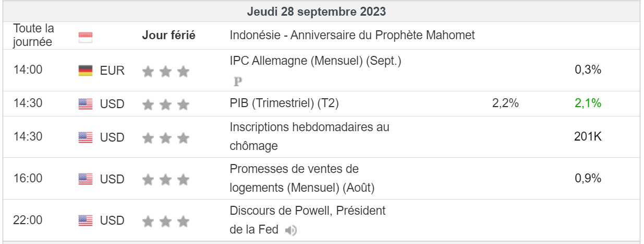Click the 201K previous value
Viewport: 644px width, 244px height.
[x=588, y=137]
